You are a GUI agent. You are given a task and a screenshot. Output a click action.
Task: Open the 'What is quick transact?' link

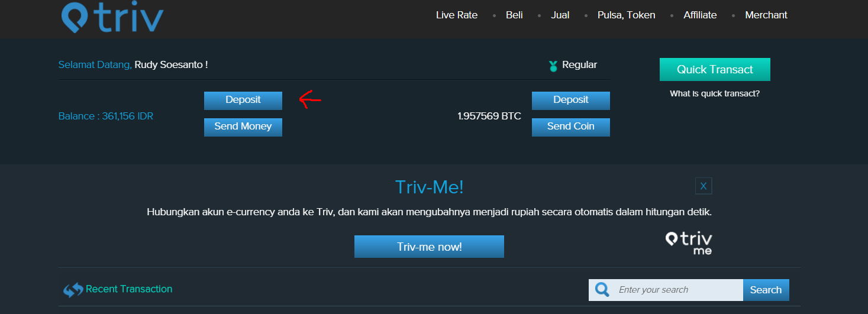pyautogui.click(x=715, y=93)
